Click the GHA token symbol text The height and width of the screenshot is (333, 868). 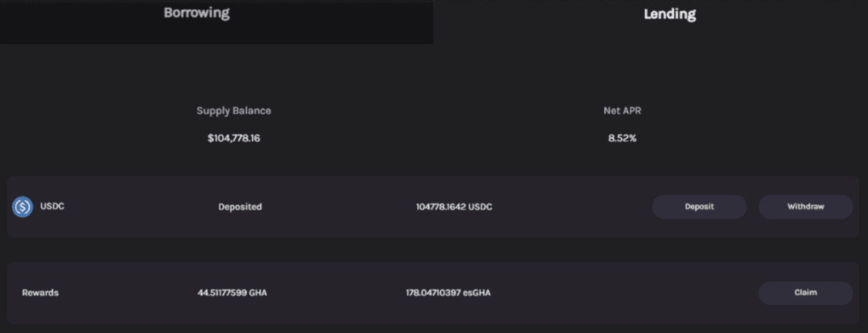258,293
